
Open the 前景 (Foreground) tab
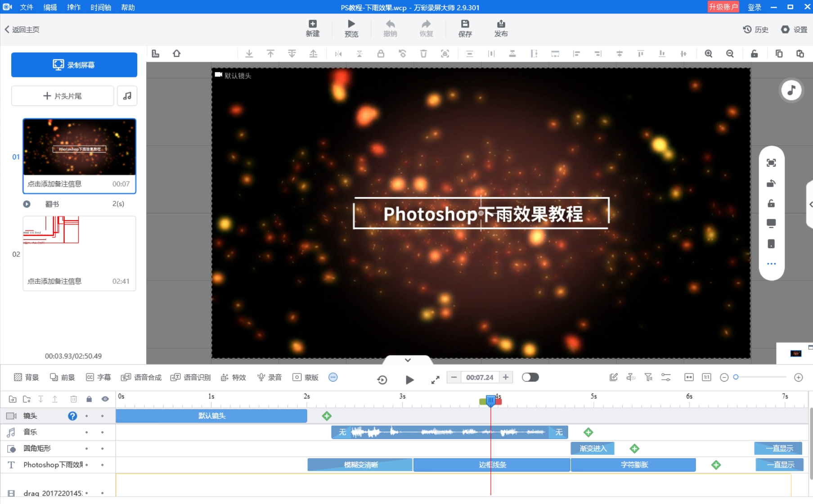(x=62, y=377)
